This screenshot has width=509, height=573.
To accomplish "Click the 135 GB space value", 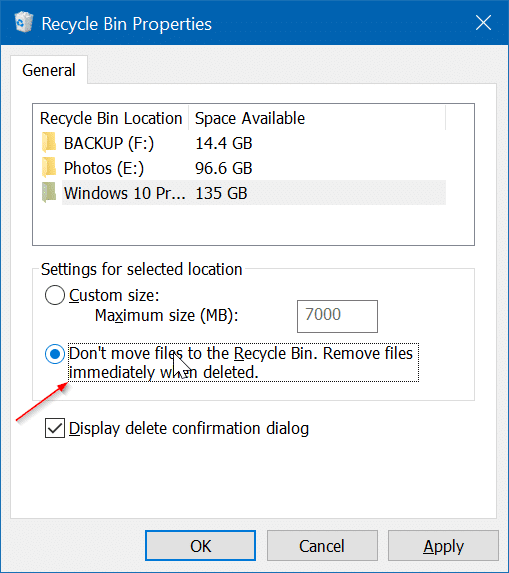I will pyautogui.click(x=221, y=193).
